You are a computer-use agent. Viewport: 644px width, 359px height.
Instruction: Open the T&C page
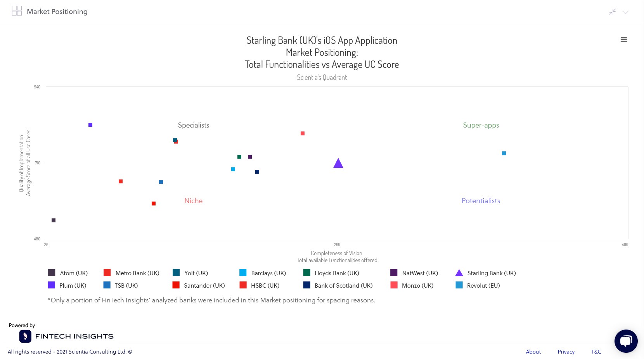pos(596,352)
